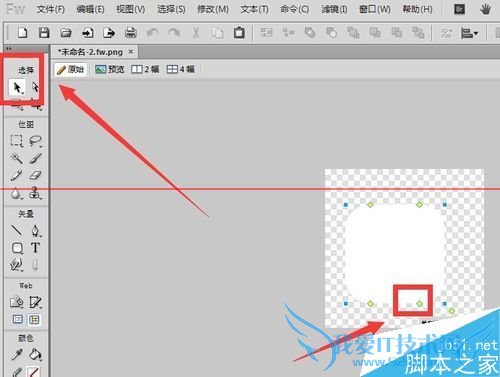Undo the last action
The height and width of the screenshot is (377, 500).
coord(153,33)
